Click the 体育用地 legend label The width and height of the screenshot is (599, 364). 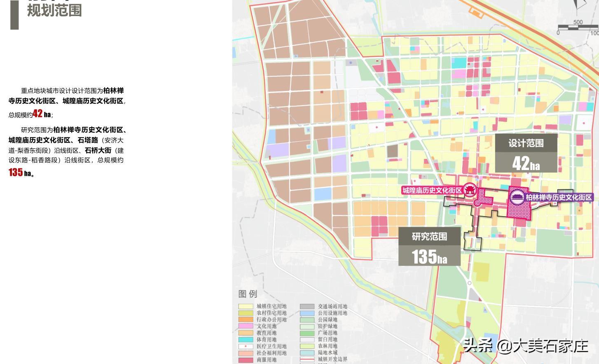tap(267, 340)
